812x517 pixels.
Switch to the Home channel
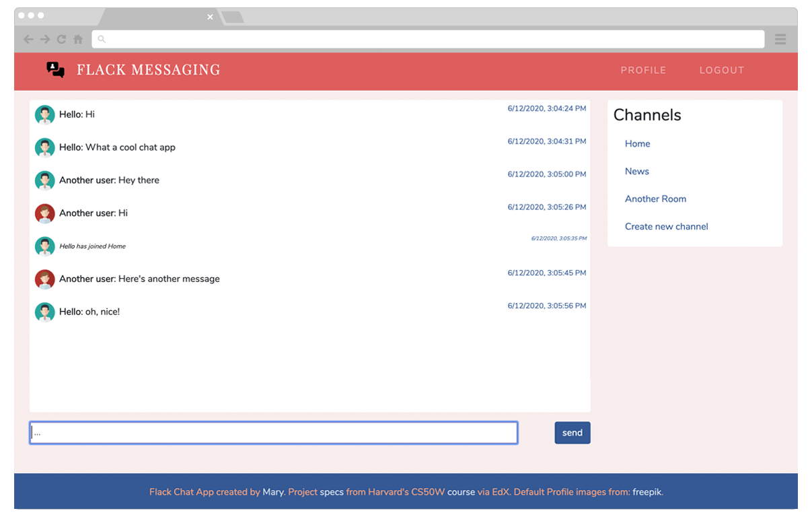point(637,144)
